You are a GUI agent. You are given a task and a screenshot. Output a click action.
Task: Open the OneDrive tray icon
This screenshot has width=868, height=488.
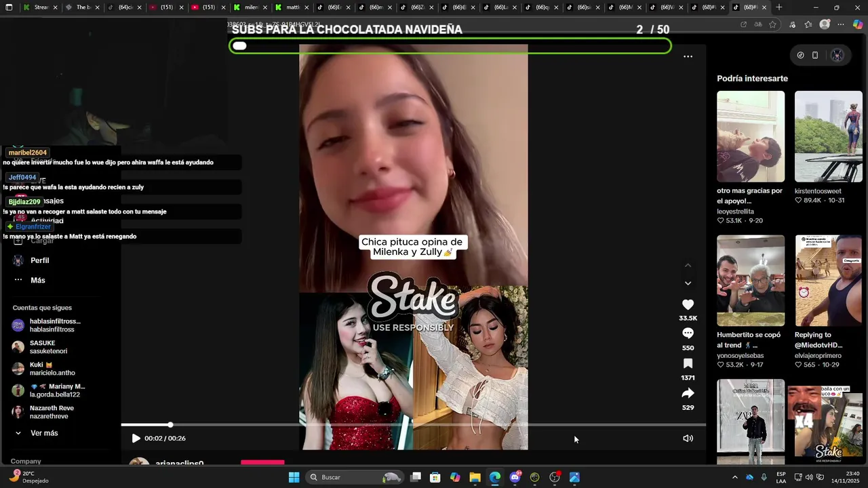(x=749, y=477)
